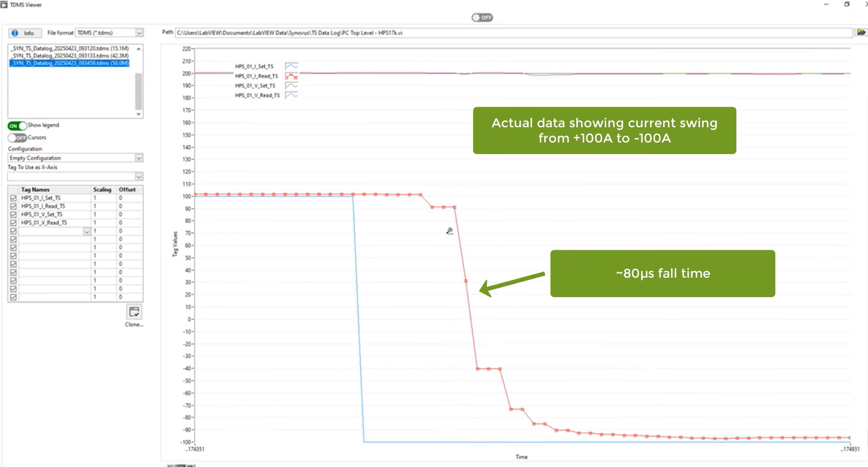Click HPS_01_V_Read_TS legend plot icon
868x467 pixels.
292,95
